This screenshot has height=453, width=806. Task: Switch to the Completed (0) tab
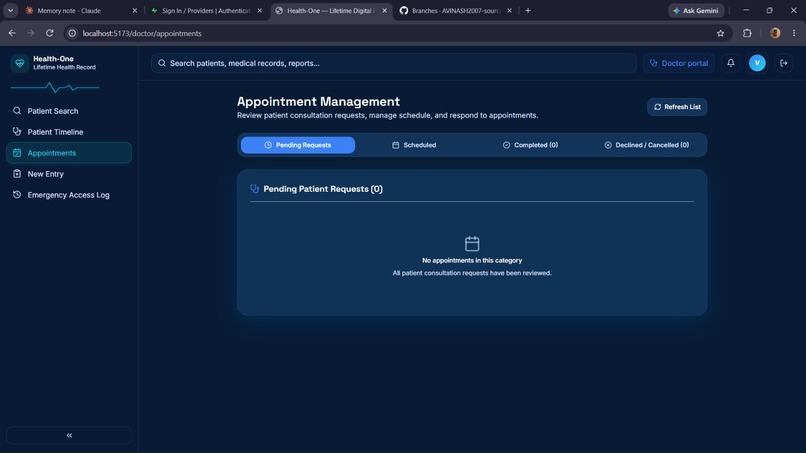pos(530,145)
